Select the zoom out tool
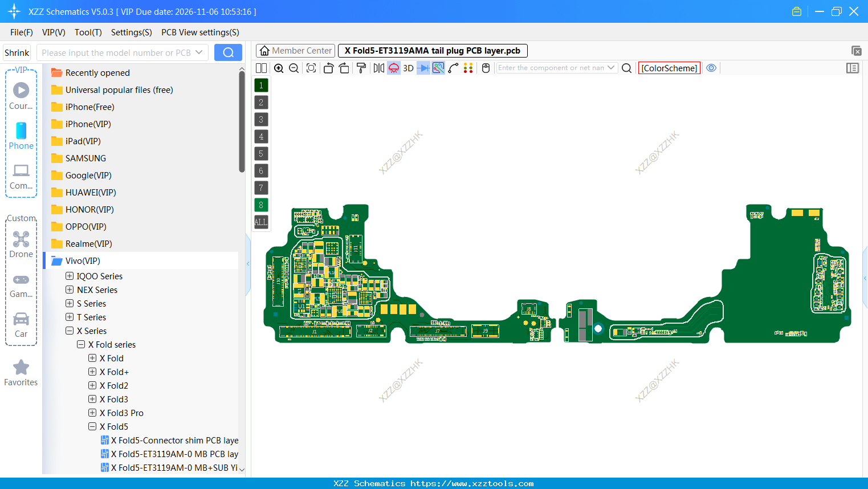 293,68
